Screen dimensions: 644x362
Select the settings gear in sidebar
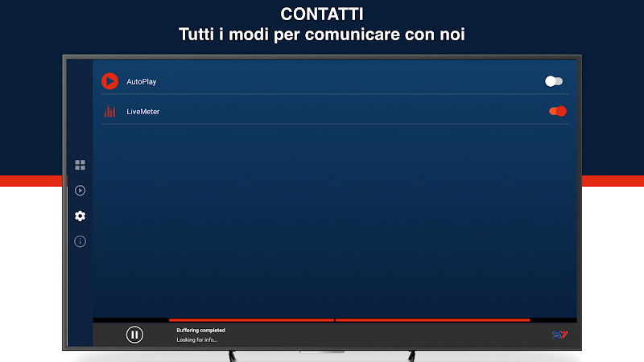tap(80, 216)
